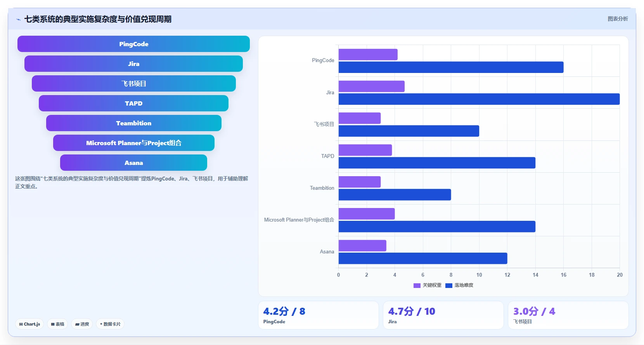Click Asana's purple 关键权重 bar in chart
Screen dimensions: 644x345
pyautogui.click(x=362, y=246)
